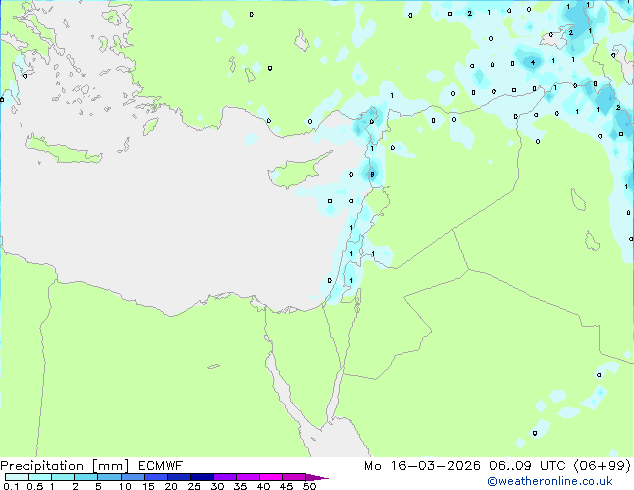Click the 20–25 mm dark blue box
The height and width of the screenshot is (490, 634).
179,477
